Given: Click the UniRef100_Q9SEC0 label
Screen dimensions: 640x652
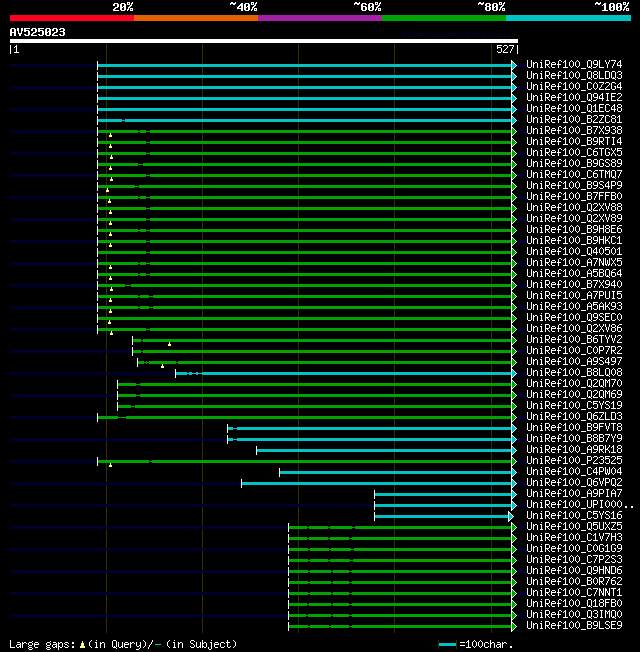Looking at the screenshot, I should [x=574, y=318].
